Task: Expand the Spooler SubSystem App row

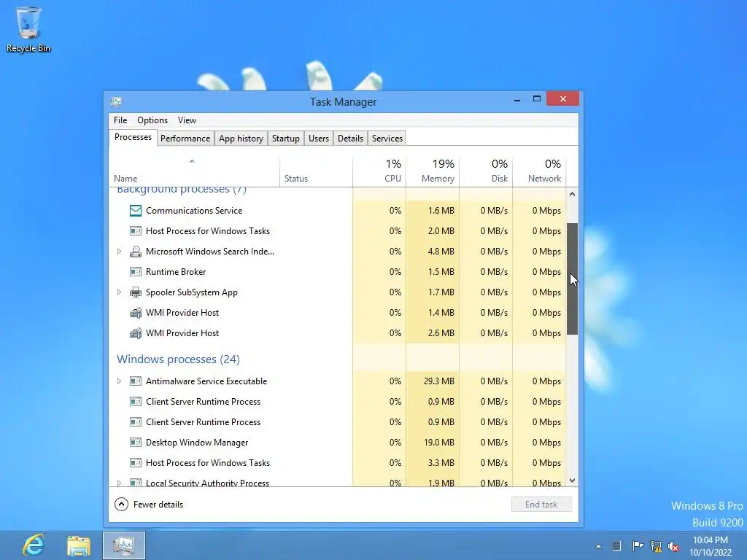Action: (x=119, y=292)
